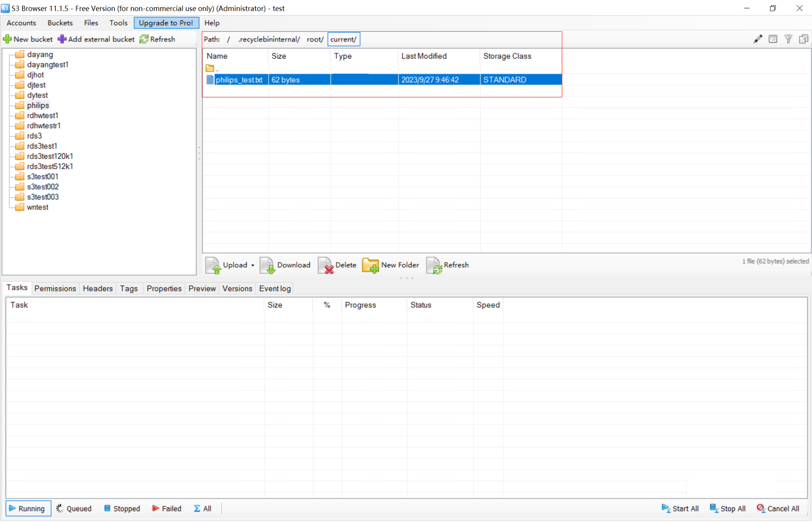This screenshot has height=522, width=812.
Task: Open the Files menu
Action: coord(91,23)
